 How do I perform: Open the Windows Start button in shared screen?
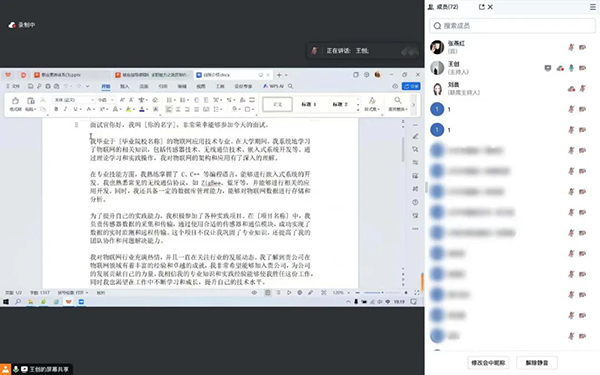point(6,302)
